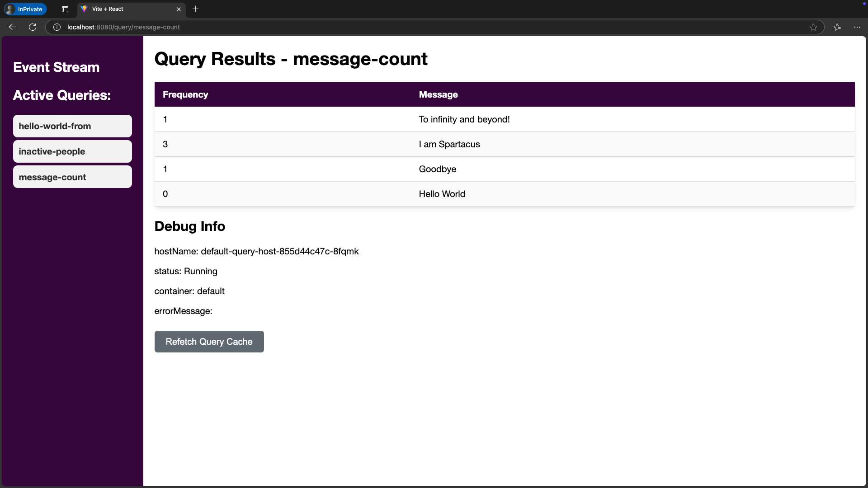
Task: Click the browser refresh icon
Action: click(32, 27)
